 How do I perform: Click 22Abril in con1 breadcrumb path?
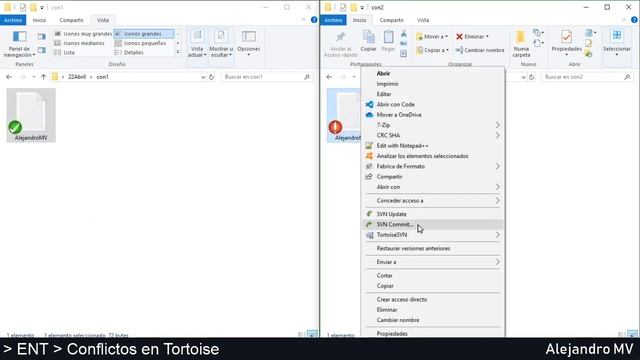[77, 77]
